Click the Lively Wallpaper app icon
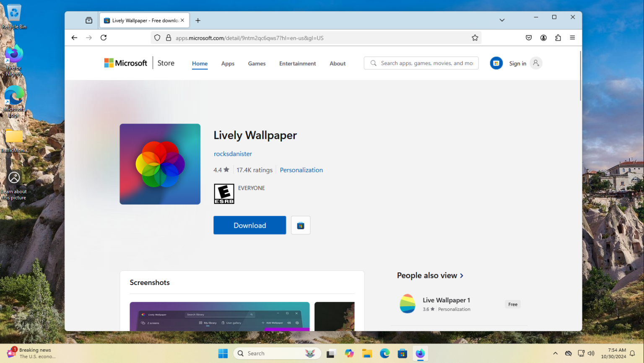 160,164
